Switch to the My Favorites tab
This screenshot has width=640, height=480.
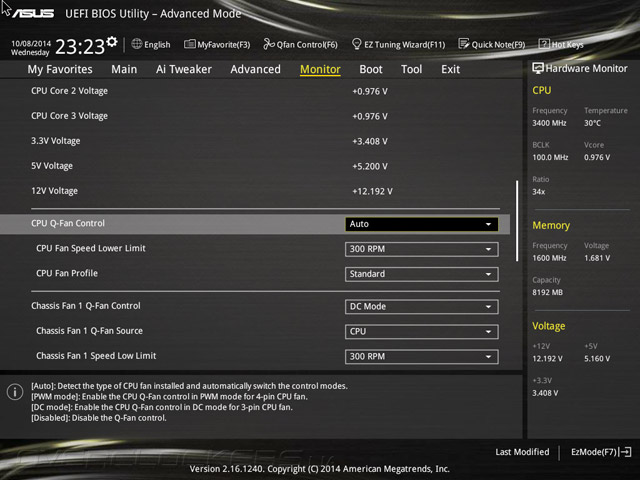pyautogui.click(x=60, y=69)
